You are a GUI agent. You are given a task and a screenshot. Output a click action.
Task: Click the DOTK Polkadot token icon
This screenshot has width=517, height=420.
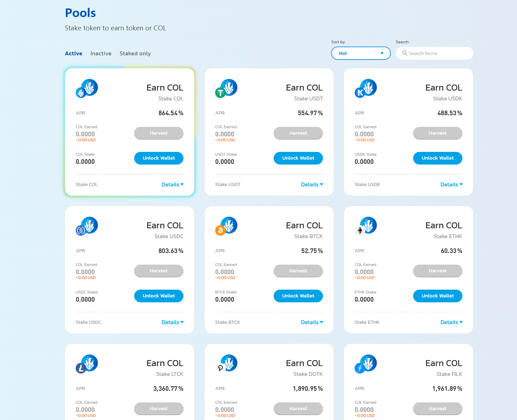click(220, 368)
